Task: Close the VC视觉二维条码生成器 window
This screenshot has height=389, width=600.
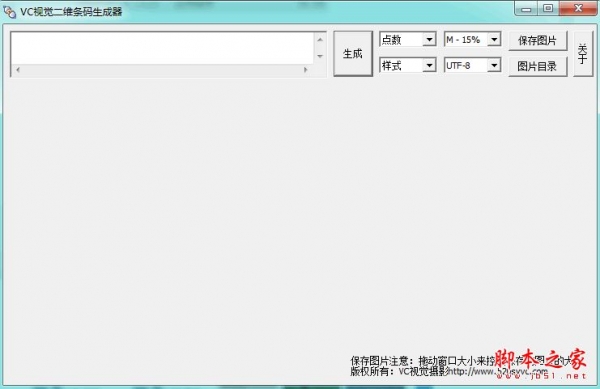Action: click(578, 8)
